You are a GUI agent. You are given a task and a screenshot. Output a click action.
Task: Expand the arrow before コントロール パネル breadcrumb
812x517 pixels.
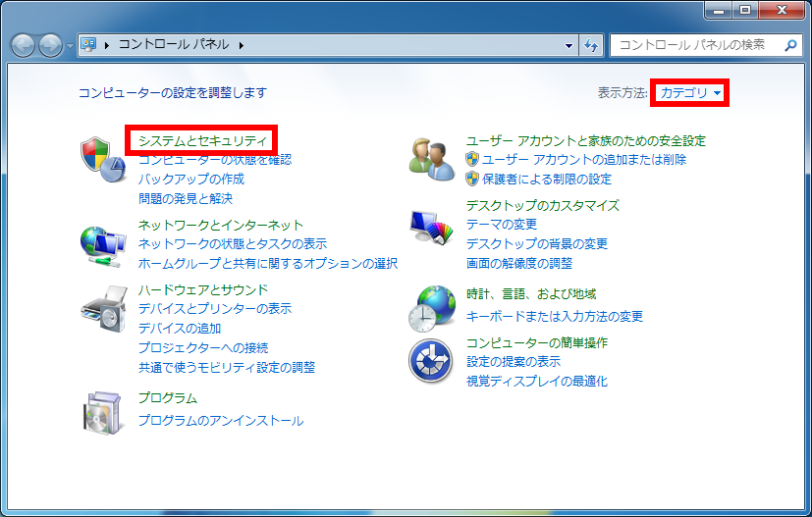[x=107, y=45]
